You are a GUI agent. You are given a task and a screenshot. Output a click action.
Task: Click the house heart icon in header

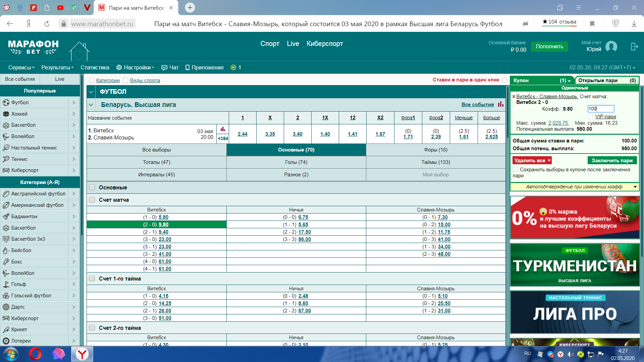(x=79, y=51)
